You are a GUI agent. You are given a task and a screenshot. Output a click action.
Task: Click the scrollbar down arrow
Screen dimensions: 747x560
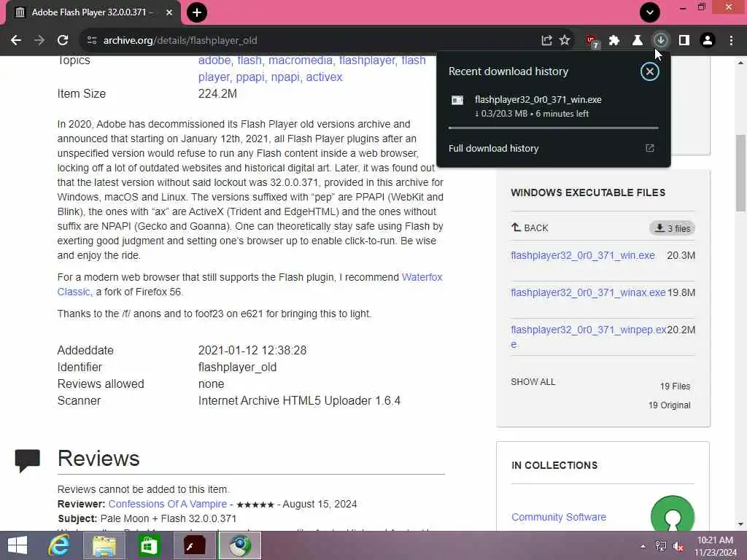pos(741,524)
